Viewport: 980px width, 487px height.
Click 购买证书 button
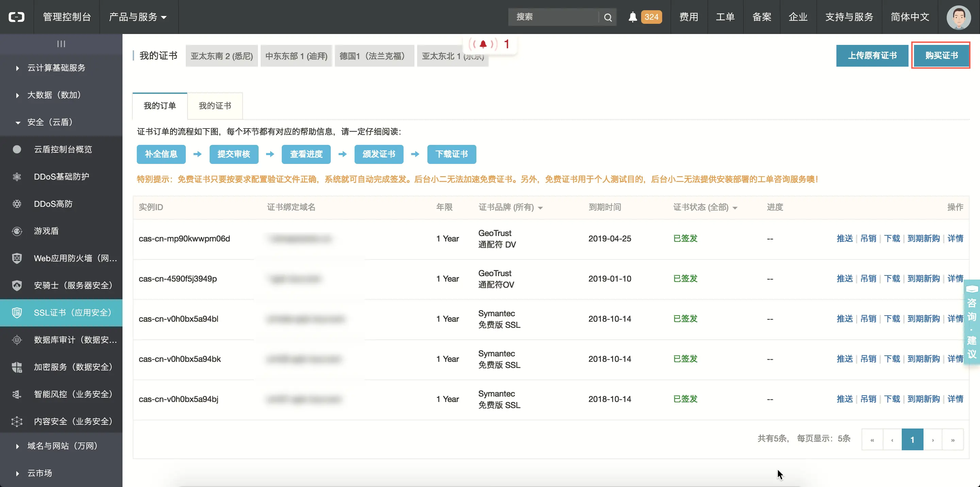(941, 55)
